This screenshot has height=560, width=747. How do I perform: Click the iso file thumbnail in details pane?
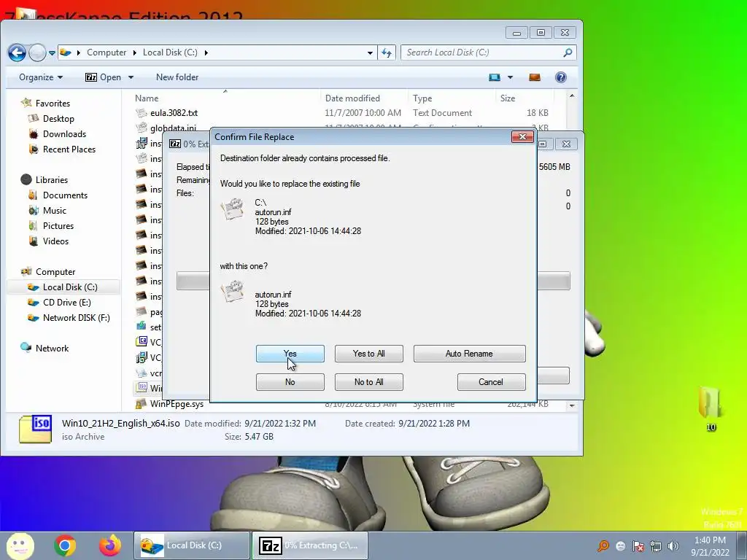coord(35,429)
